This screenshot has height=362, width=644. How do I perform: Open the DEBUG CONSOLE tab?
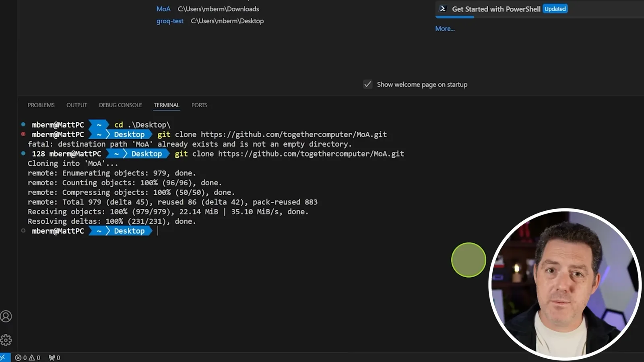[x=120, y=105]
